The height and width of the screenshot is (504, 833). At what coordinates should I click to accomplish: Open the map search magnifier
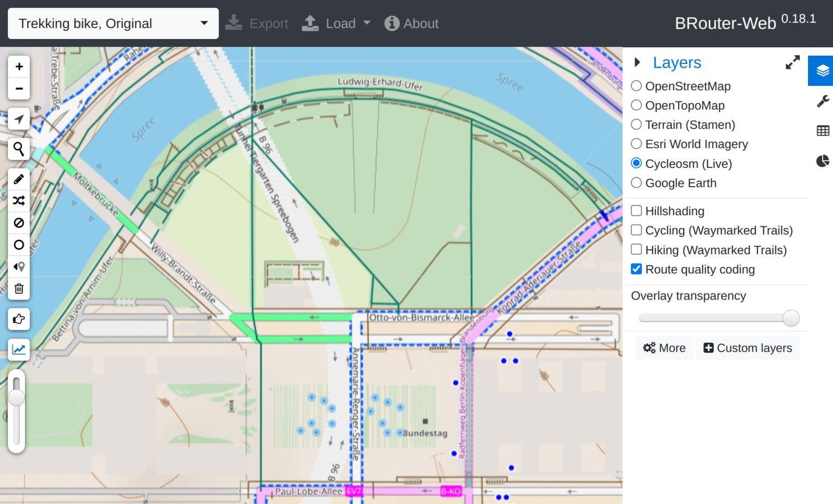click(19, 149)
